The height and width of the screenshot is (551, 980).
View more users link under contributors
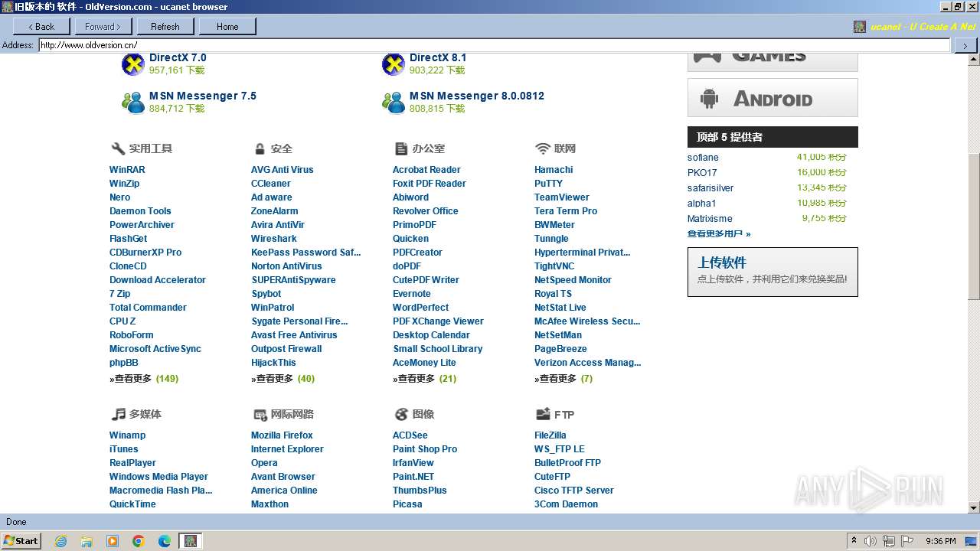click(719, 234)
